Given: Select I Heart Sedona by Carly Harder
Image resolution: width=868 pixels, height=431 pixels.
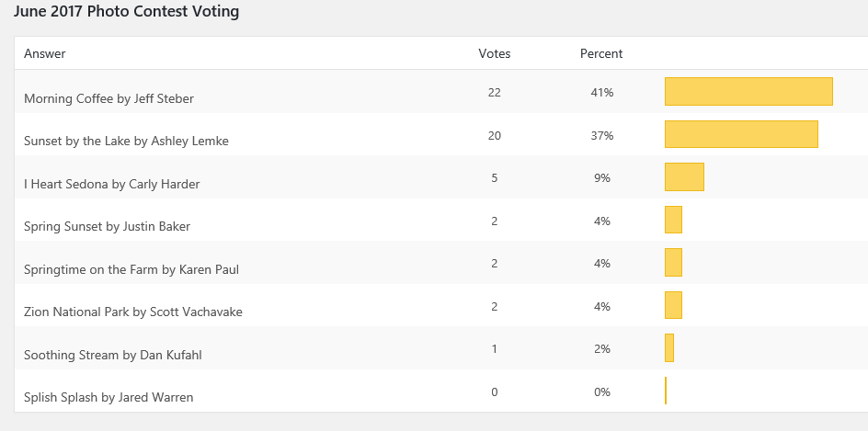Looking at the screenshot, I should (x=111, y=184).
